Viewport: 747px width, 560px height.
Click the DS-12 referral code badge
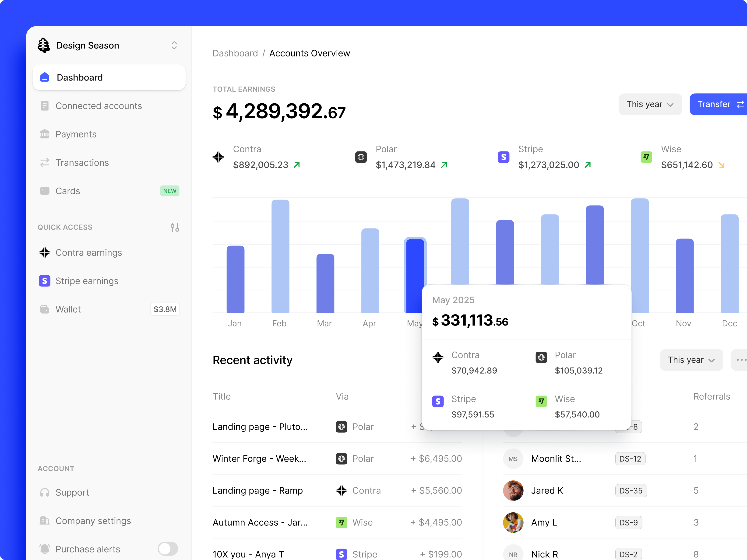pyautogui.click(x=630, y=459)
